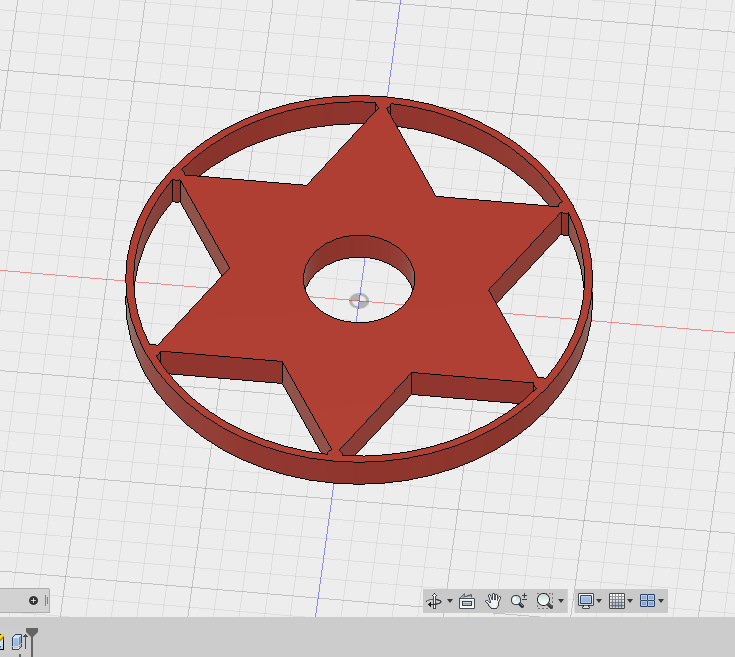Expand the Grid and Snaps dropdown arrow

click(x=630, y=601)
